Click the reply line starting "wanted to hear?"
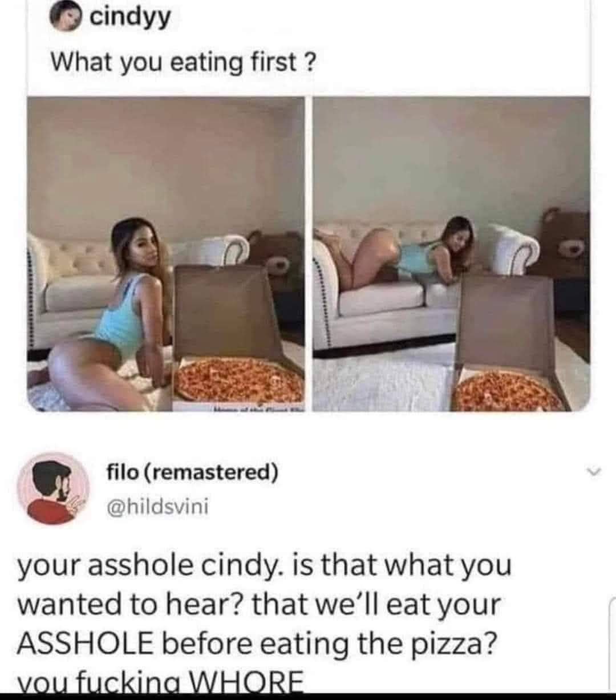 260,605
